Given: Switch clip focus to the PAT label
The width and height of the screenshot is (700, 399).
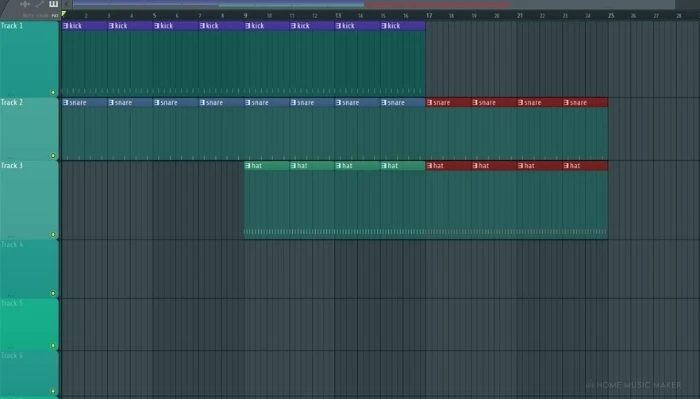Looking at the screenshot, I should [54, 16].
